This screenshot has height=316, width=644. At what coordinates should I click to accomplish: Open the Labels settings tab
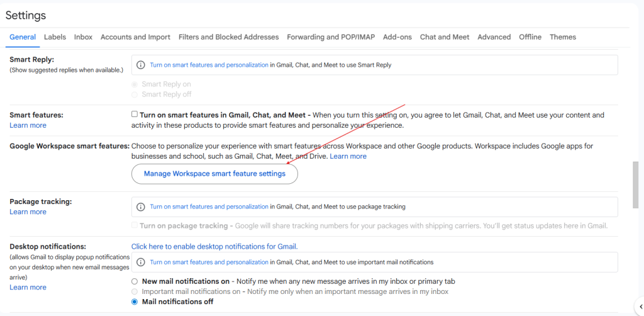tap(55, 37)
